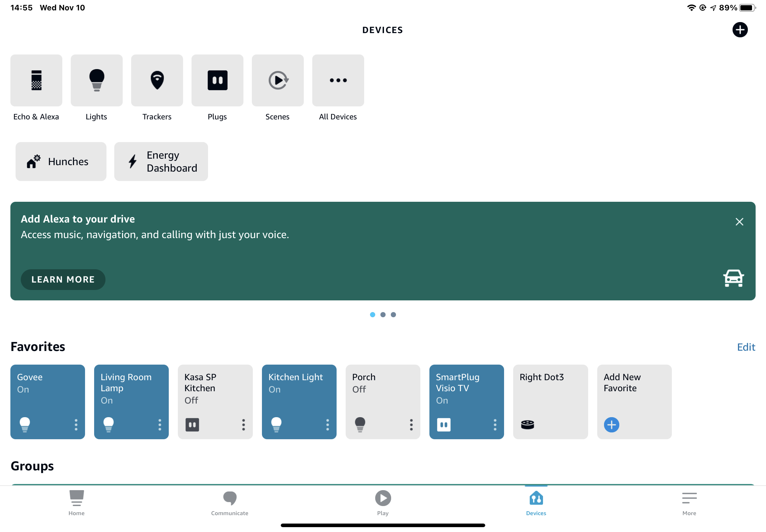Image resolution: width=766 pixels, height=532 pixels.
Task: Switch to the Devices tab
Action: click(536, 503)
